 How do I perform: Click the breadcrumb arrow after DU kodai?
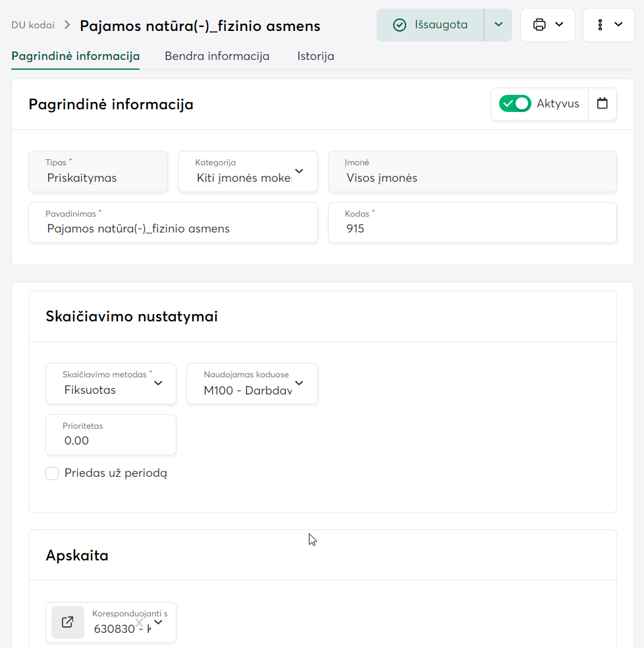(67, 25)
